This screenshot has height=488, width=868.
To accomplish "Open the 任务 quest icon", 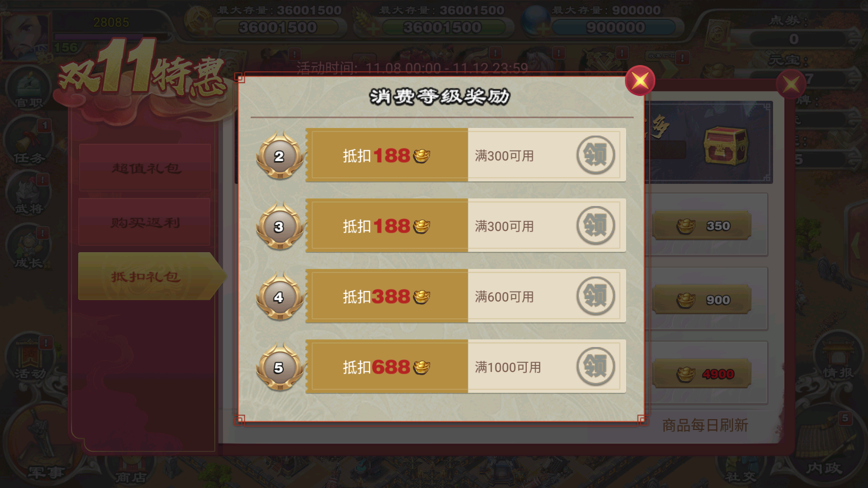I will [x=28, y=142].
